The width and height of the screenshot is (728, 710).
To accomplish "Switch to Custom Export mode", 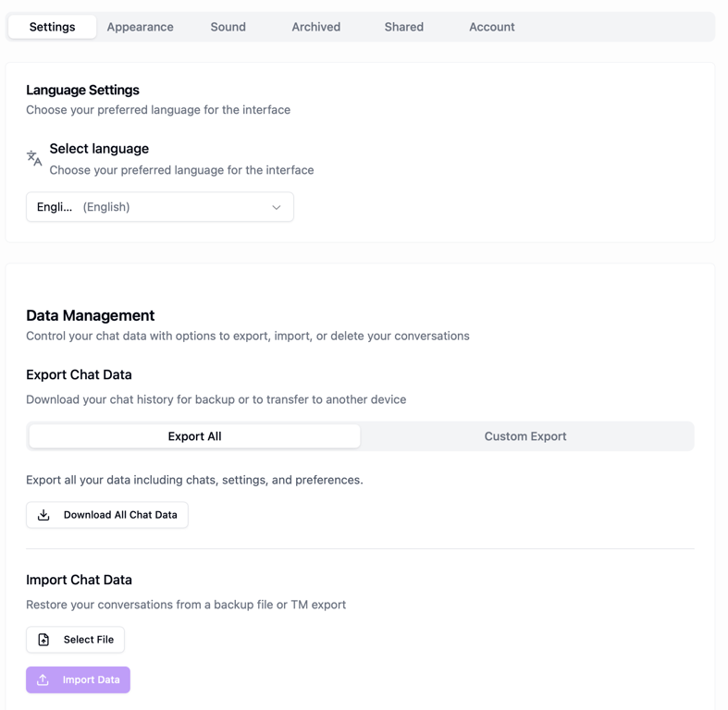I will click(x=525, y=436).
